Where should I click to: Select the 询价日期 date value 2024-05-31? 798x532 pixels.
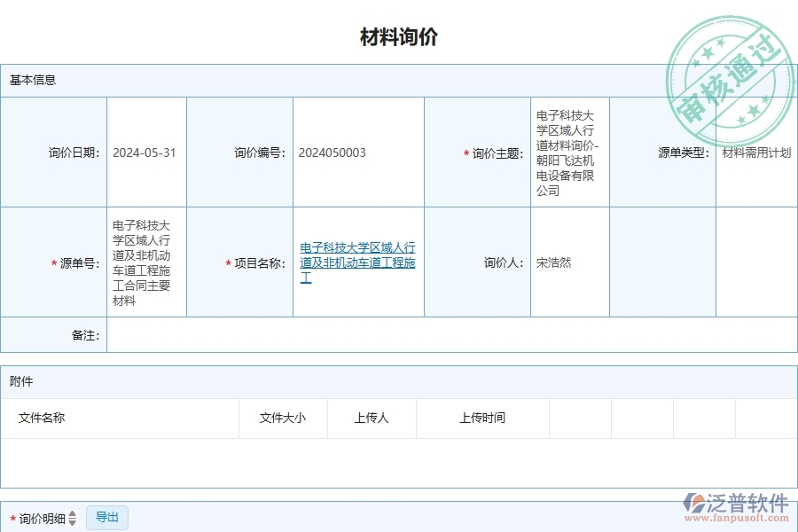click(x=145, y=152)
